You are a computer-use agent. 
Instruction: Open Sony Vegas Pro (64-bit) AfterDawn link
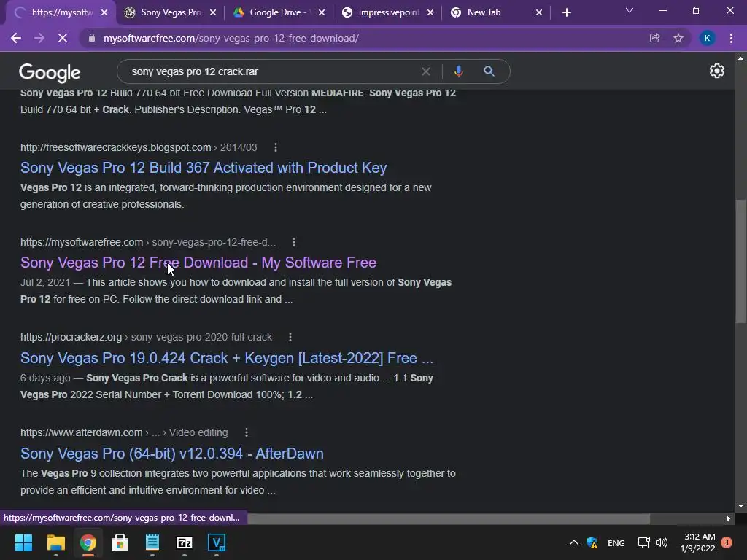(172, 454)
